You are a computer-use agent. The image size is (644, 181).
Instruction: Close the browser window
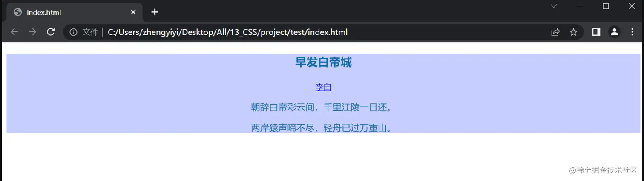coord(632,6)
